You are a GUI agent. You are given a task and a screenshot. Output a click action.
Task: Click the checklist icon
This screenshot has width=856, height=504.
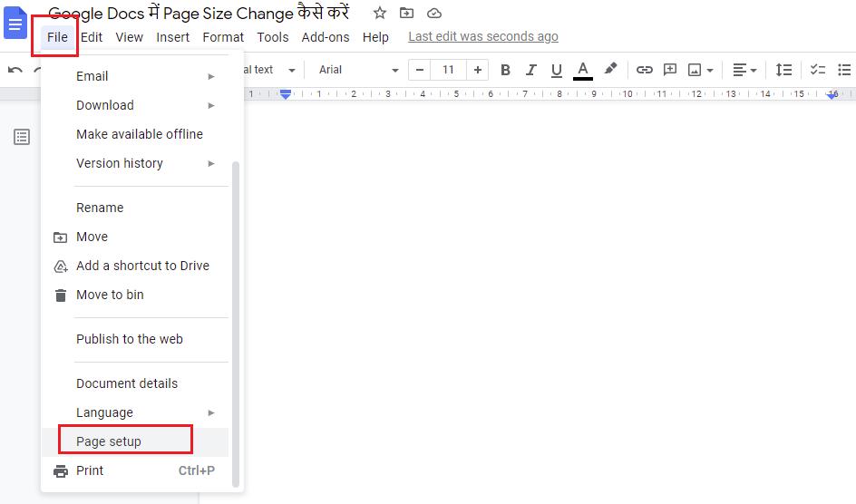(817, 70)
